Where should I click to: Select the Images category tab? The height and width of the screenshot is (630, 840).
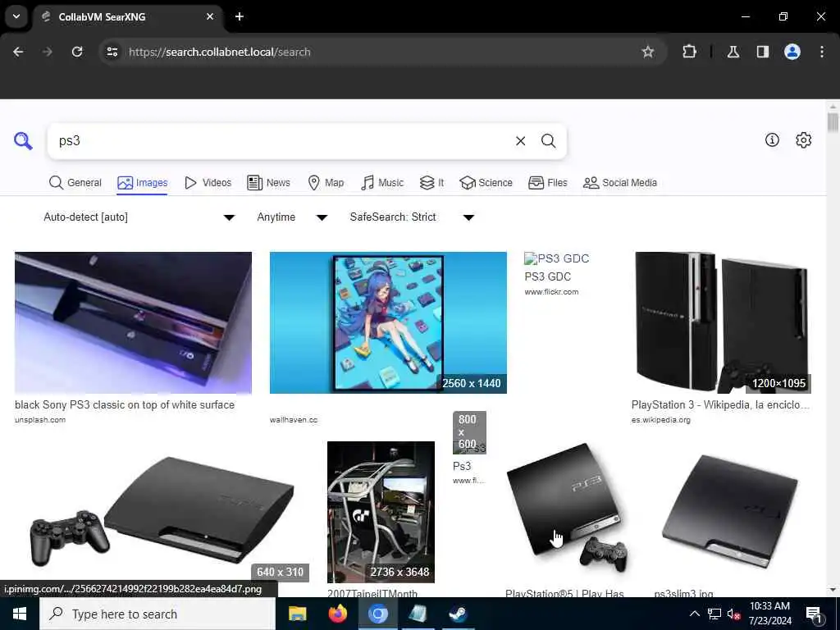[143, 183]
